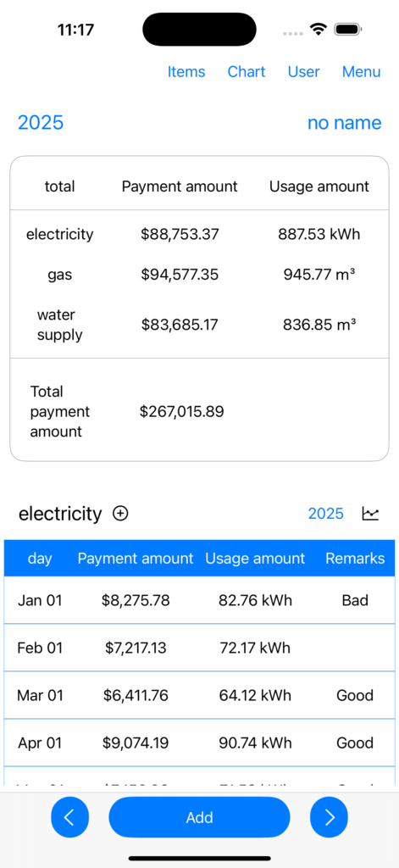Go to previous with the left arrow button
Screen dimensions: 399x868
click(x=69, y=817)
